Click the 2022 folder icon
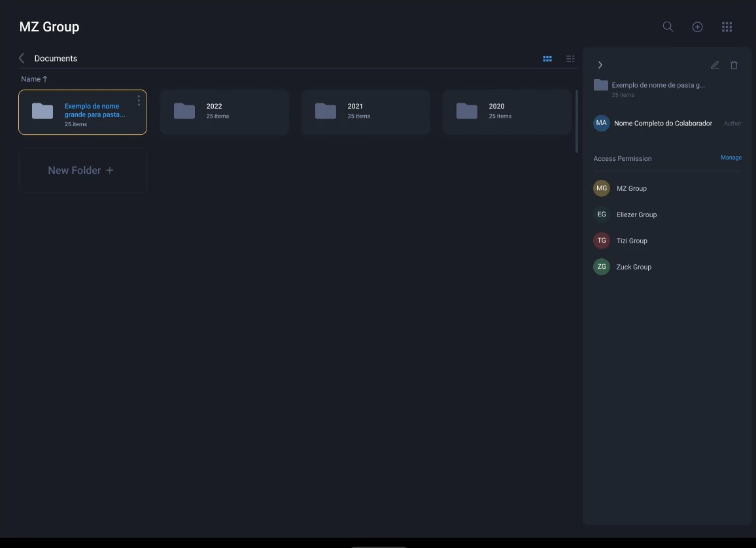The width and height of the screenshot is (756, 548). pyautogui.click(x=184, y=111)
